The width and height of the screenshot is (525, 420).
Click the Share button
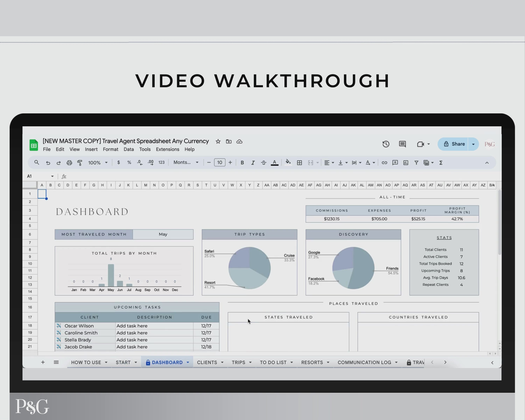point(456,143)
